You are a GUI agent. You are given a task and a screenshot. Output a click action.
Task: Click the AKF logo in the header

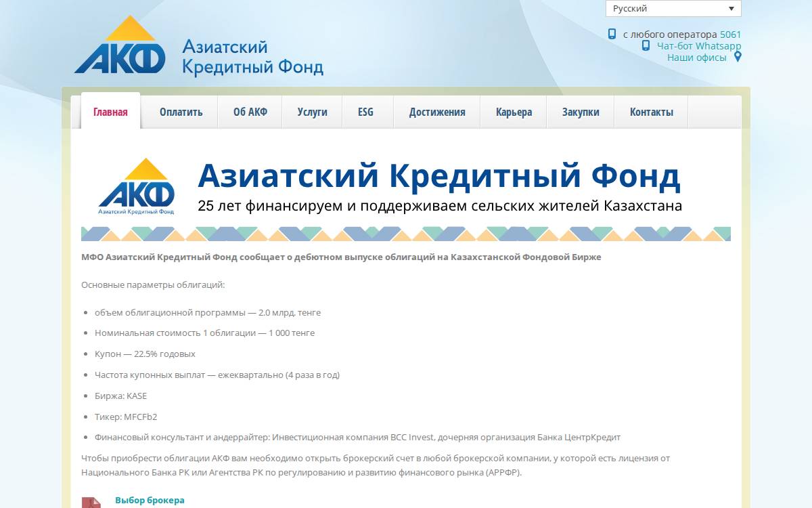(x=120, y=45)
